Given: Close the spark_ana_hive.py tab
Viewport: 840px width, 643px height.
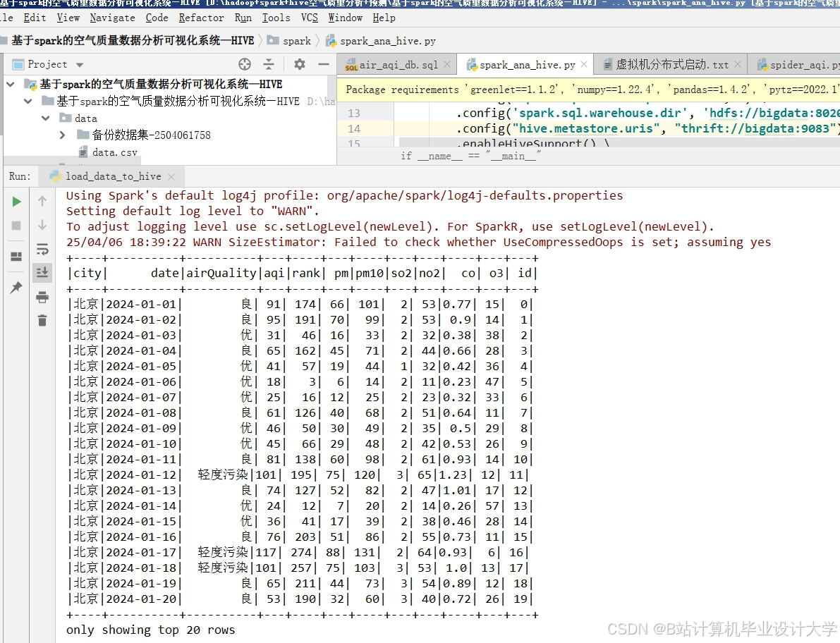Looking at the screenshot, I should click(584, 65).
